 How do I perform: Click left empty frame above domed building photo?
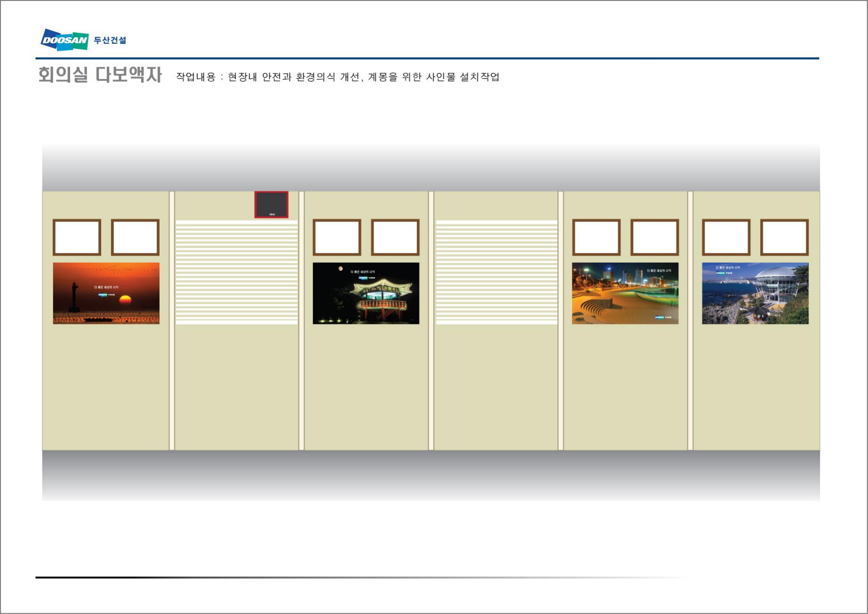[x=726, y=237]
